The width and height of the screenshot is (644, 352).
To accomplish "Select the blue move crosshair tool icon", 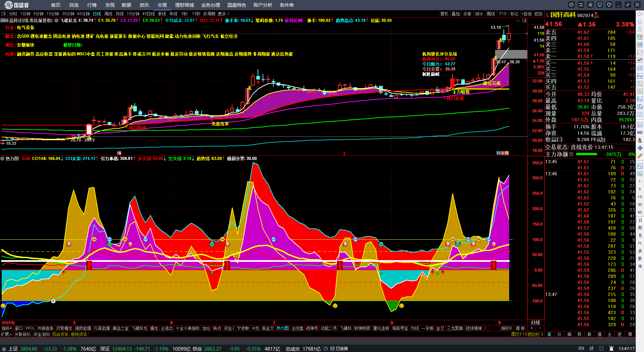I will (640, 148).
